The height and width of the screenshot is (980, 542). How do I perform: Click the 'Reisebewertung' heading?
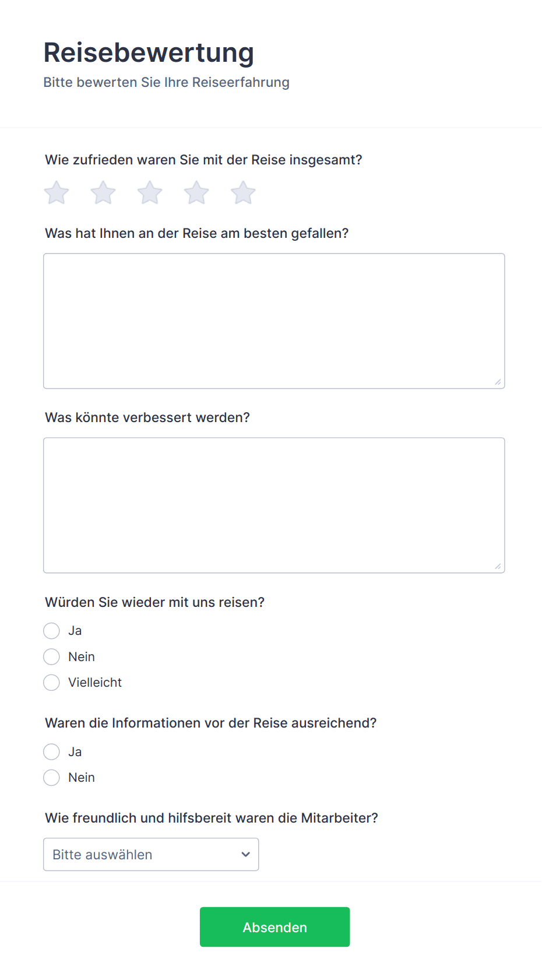click(149, 52)
